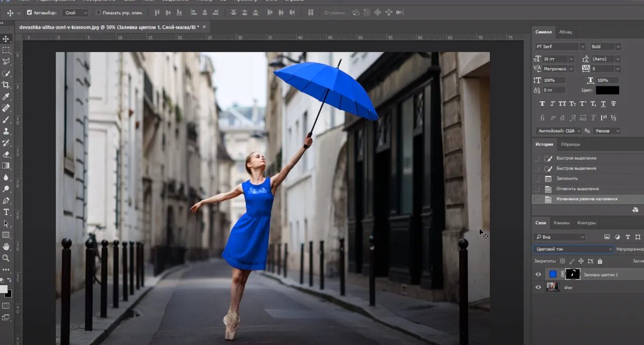The image size is (644, 345).
Task: Select the Move tool
Action: (6, 39)
